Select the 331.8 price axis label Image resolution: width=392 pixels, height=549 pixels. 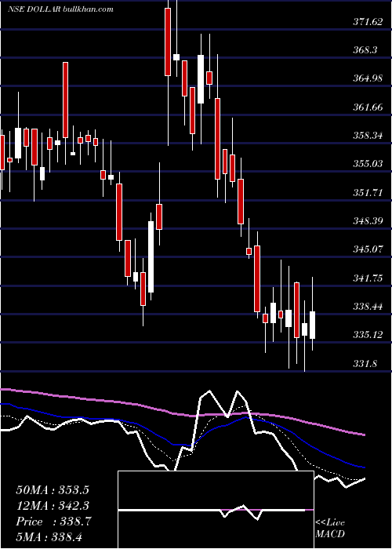point(365,363)
